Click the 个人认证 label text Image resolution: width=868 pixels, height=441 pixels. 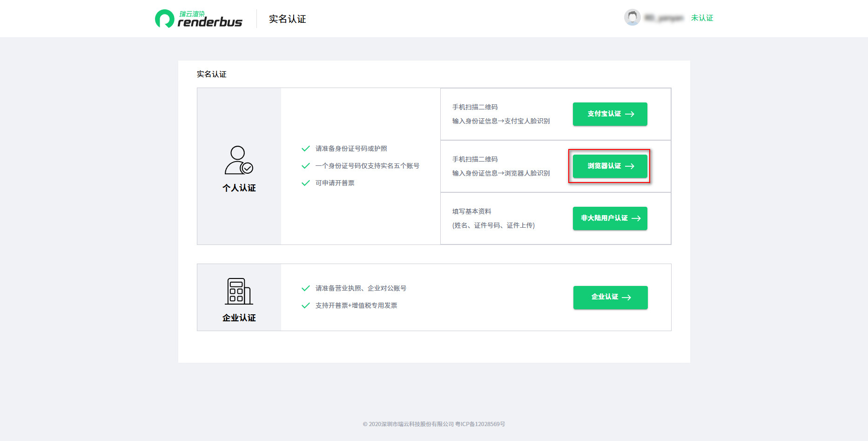click(x=239, y=188)
